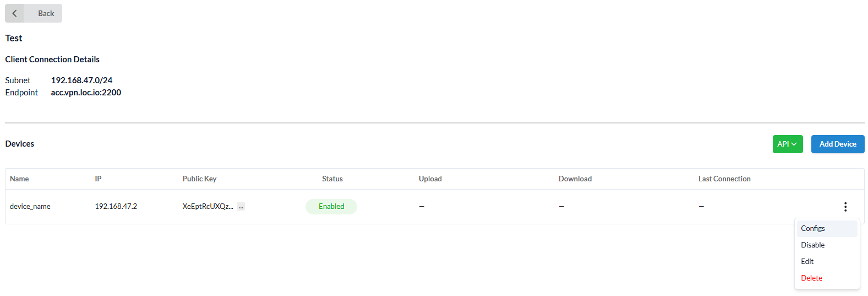Open the API dropdown
This screenshot has width=868, height=296.
pos(787,144)
